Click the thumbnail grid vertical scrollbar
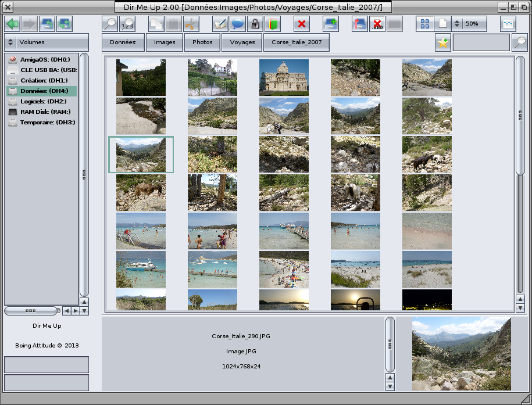532x405 pixels. click(x=520, y=116)
